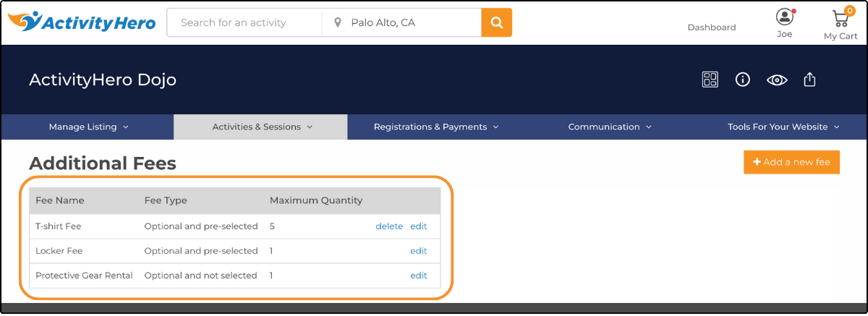
Task: Go to the Dashboard link
Action: 712,27
